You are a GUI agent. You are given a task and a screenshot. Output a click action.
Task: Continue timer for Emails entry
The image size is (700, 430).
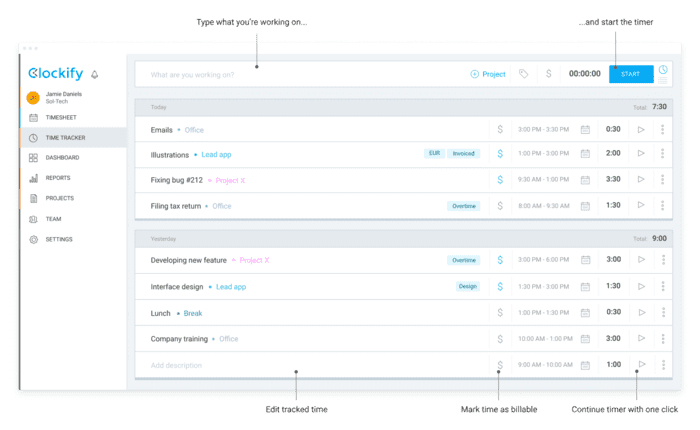pyautogui.click(x=641, y=129)
